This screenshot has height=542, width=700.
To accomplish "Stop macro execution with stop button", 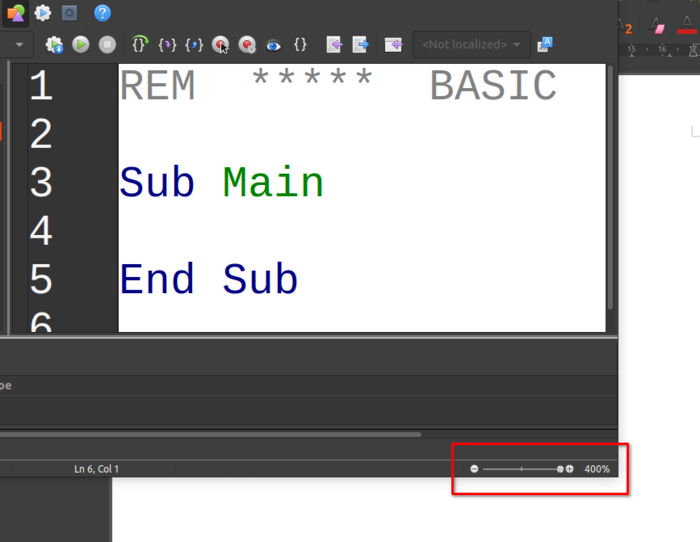I will (x=107, y=45).
